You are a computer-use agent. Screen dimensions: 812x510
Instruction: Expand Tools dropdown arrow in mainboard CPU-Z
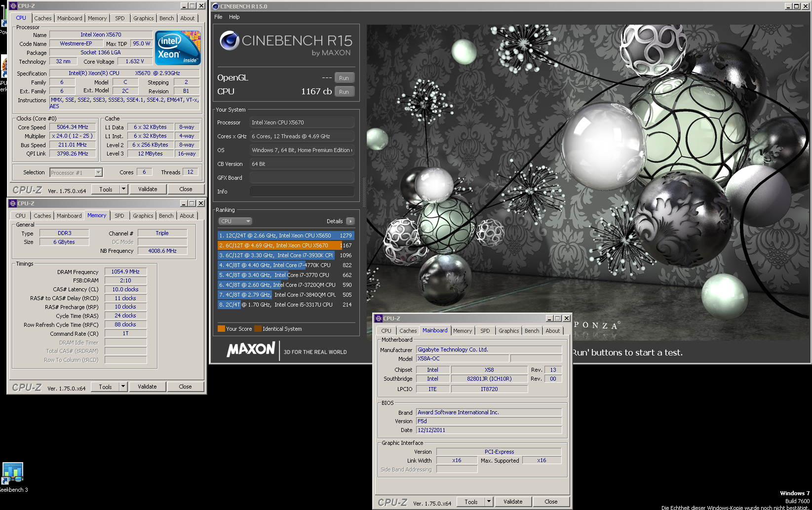click(489, 502)
